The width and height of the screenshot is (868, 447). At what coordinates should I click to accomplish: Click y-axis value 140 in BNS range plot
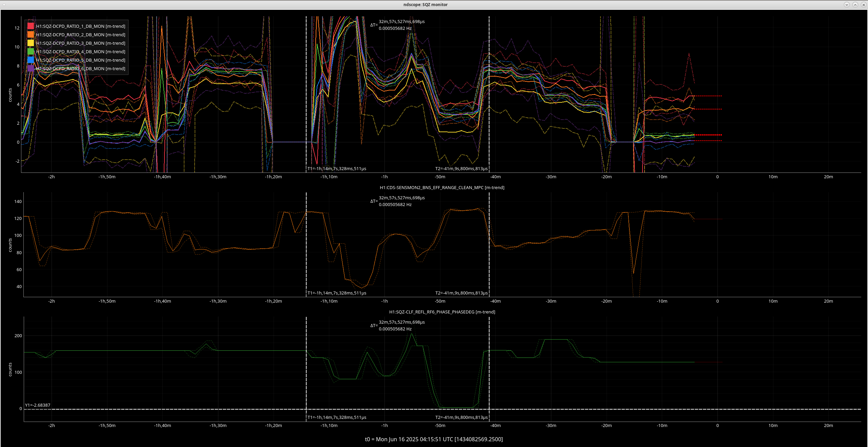point(18,201)
